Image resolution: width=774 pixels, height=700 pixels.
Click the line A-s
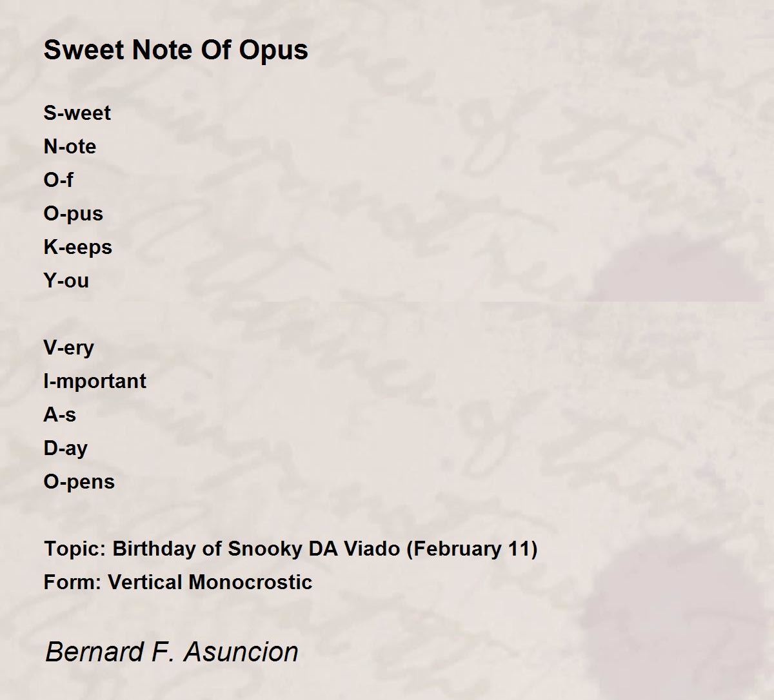tap(59, 414)
